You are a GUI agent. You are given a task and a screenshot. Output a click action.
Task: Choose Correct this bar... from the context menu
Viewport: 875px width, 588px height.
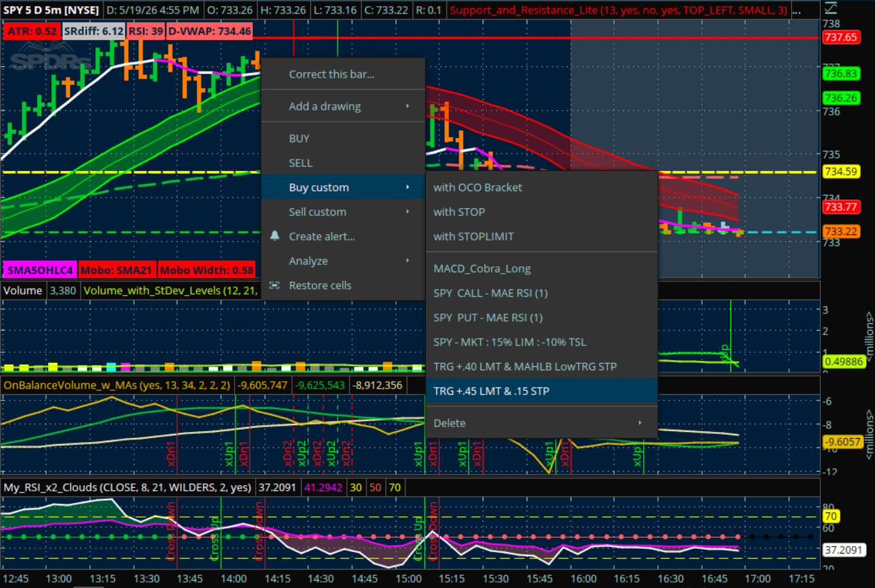pos(344,74)
